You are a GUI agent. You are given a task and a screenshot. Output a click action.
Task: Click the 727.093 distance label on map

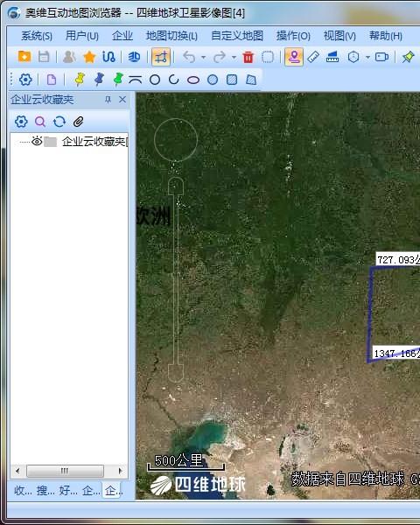coord(397,260)
